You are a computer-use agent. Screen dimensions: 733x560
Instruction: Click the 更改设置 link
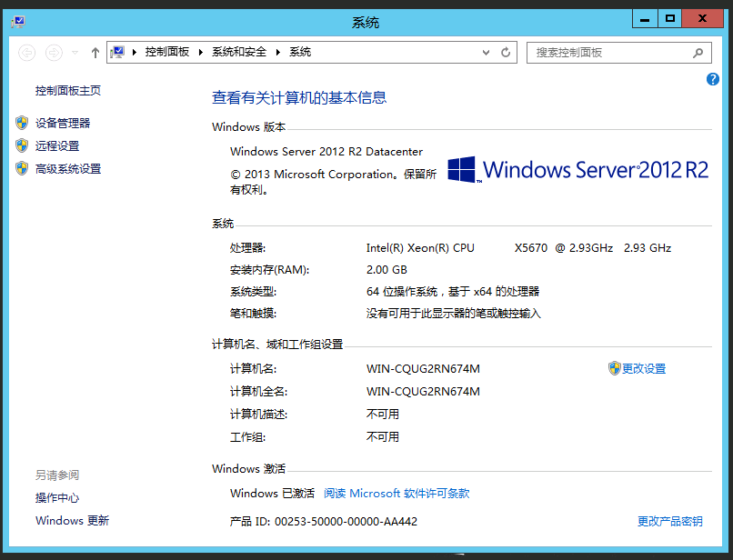(x=644, y=369)
